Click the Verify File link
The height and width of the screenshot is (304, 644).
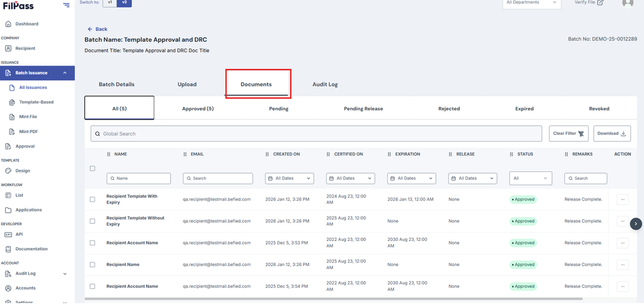click(589, 3)
